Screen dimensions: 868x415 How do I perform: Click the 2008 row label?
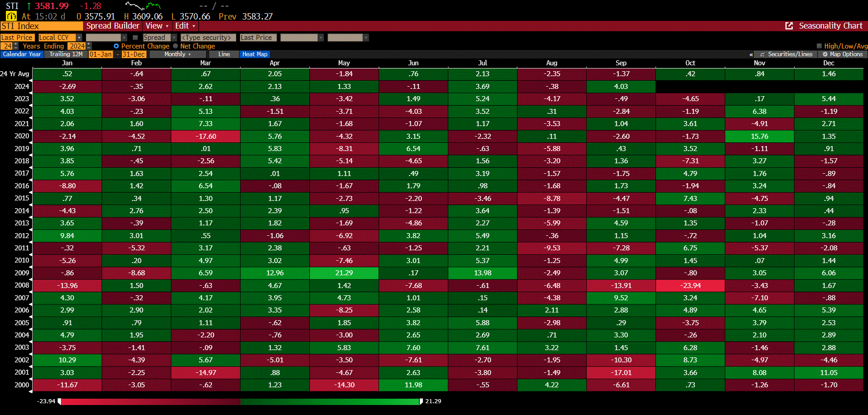click(x=22, y=285)
